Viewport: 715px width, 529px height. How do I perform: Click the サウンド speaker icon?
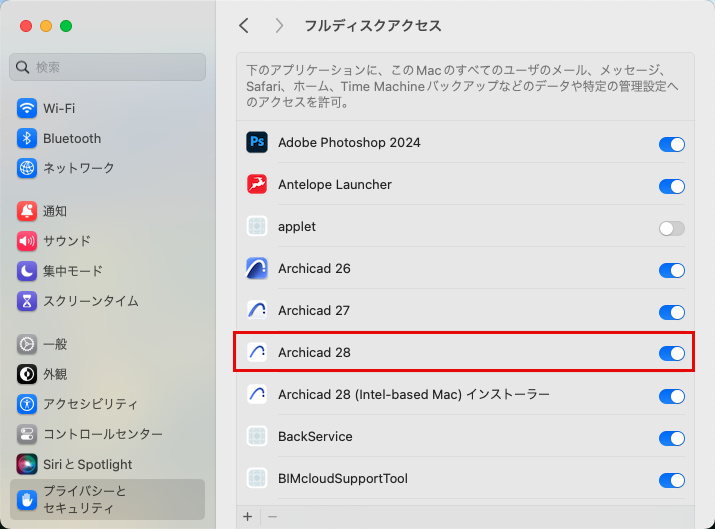point(27,241)
